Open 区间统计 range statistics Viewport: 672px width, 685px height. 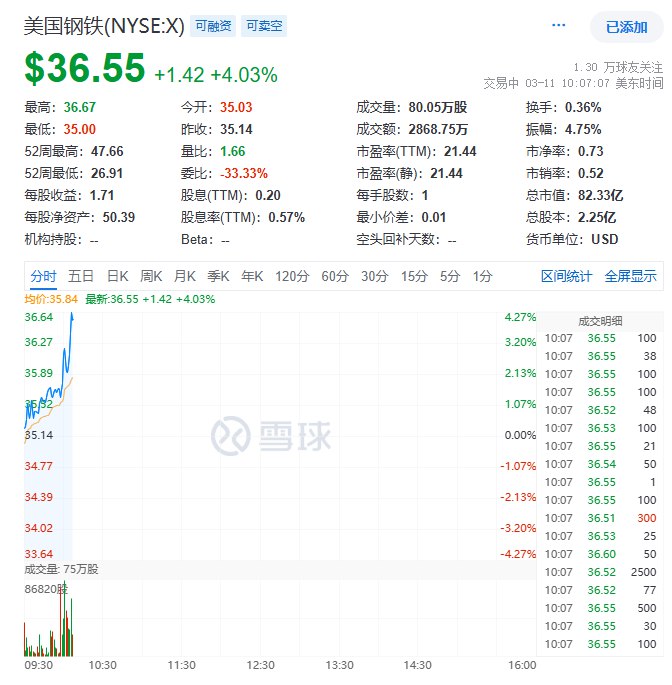click(566, 276)
